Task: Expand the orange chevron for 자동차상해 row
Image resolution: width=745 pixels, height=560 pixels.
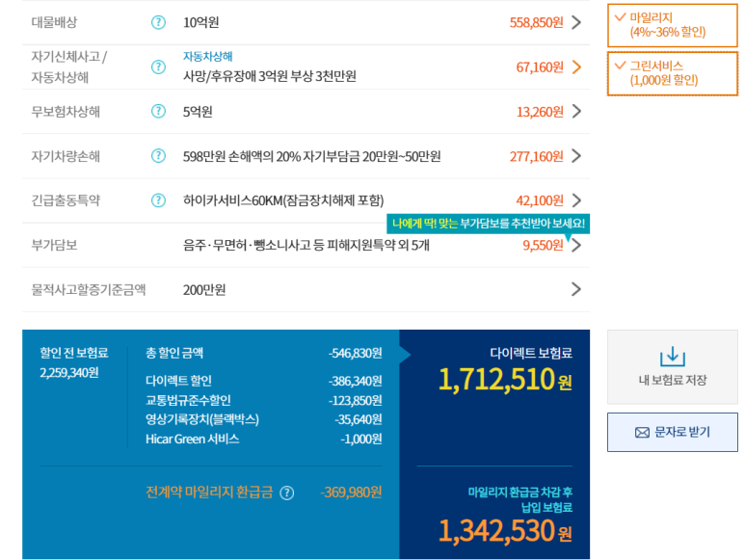Action: [576, 67]
